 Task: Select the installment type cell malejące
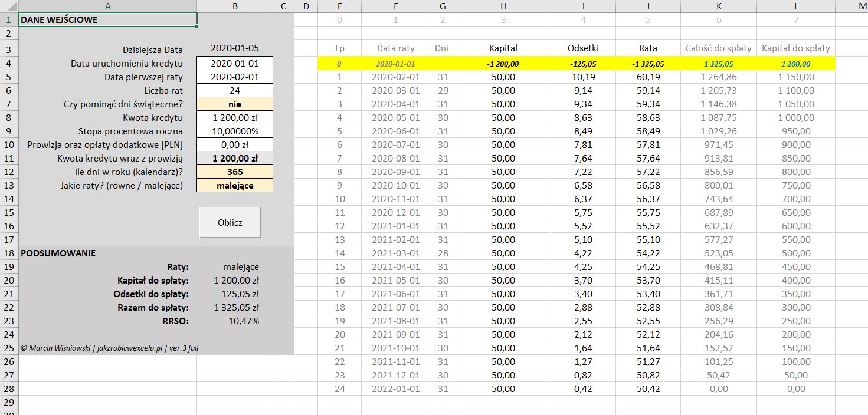tap(235, 185)
